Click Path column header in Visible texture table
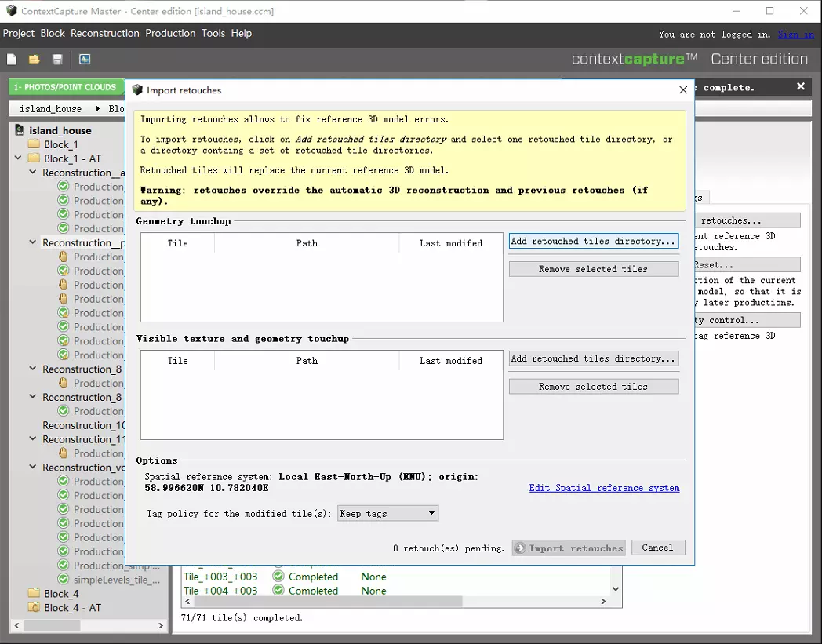 [x=307, y=360]
